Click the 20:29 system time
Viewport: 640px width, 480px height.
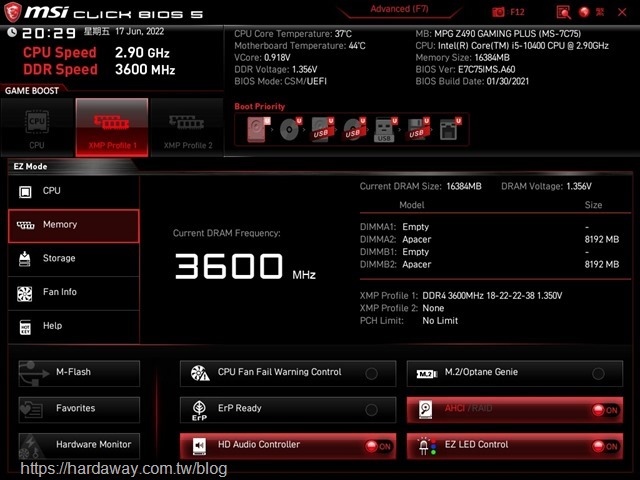pyautogui.click(x=49, y=33)
